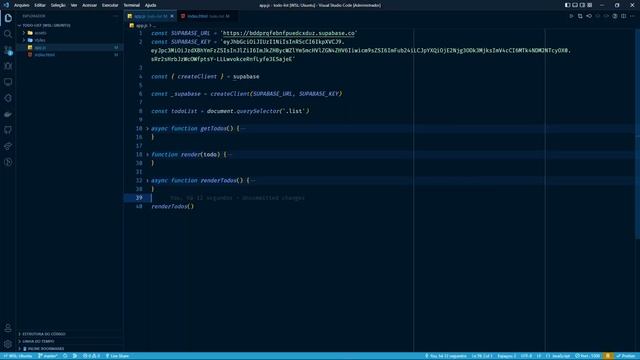Toggle the secondary side bar layout icon

[582, 5]
